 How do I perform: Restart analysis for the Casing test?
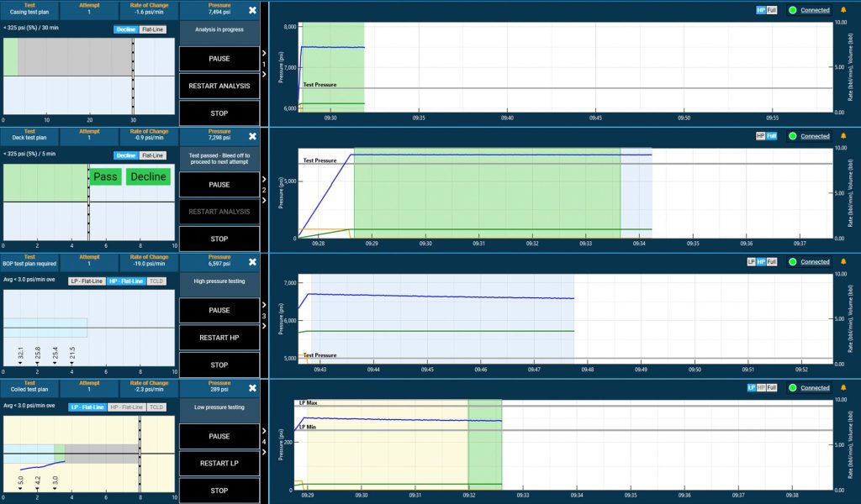tap(219, 87)
